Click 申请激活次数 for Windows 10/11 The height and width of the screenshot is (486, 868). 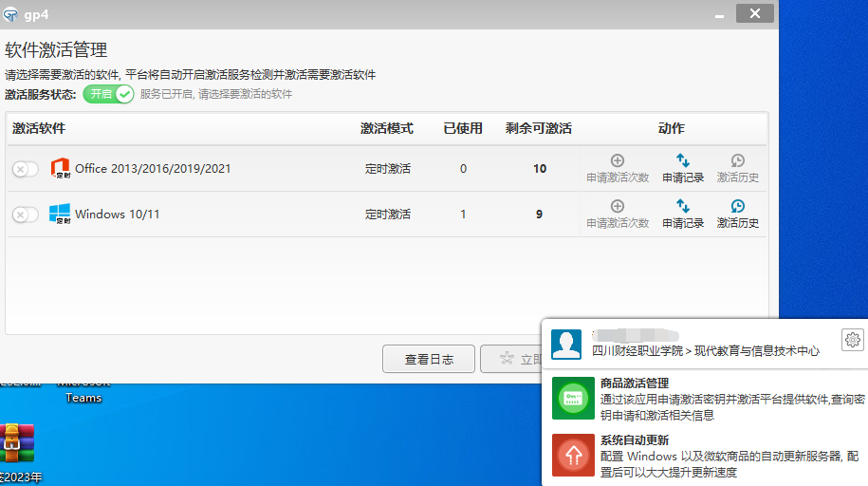point(618,215)
